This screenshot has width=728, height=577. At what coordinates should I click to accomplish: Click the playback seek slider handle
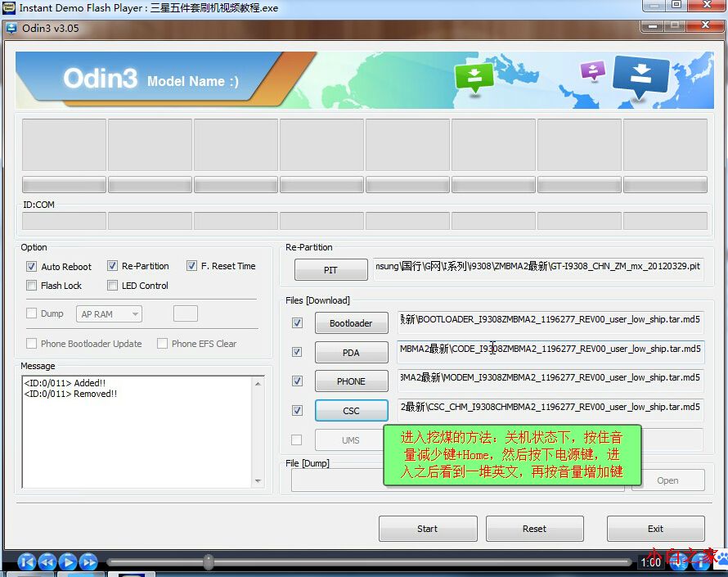pyautogui.click(x=209, y=562)
